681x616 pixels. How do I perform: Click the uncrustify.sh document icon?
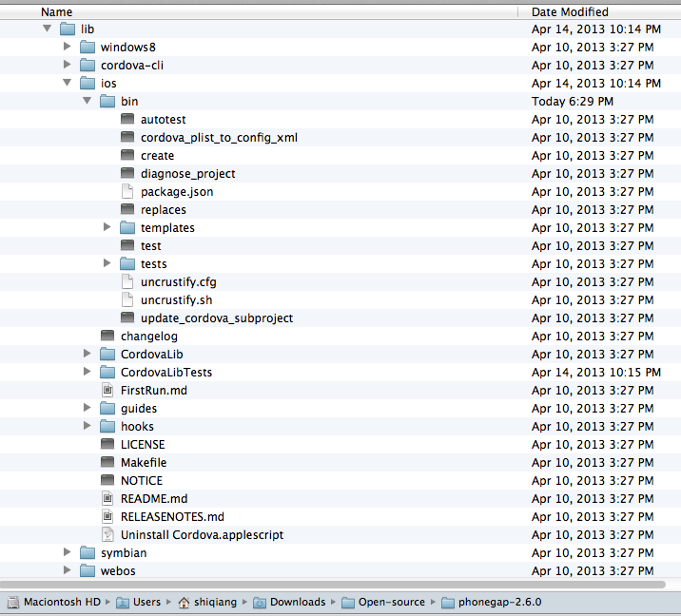[127, 299]
